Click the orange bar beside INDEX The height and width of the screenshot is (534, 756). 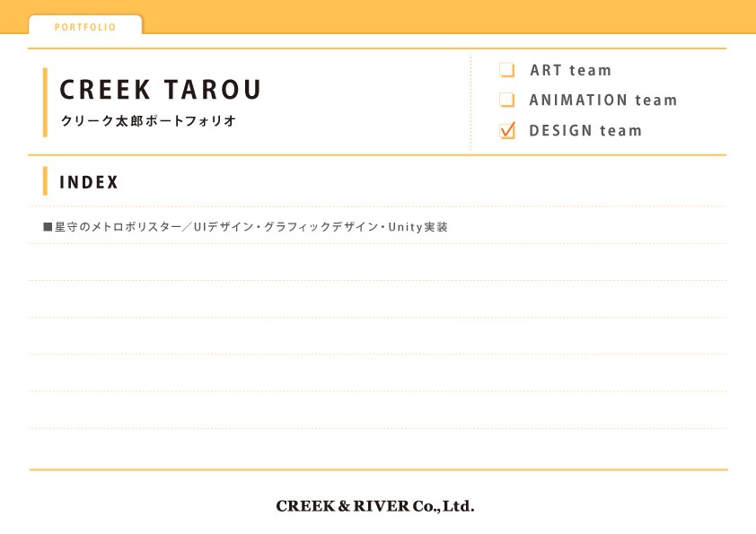pyautogui.click(x=45, y=180)
